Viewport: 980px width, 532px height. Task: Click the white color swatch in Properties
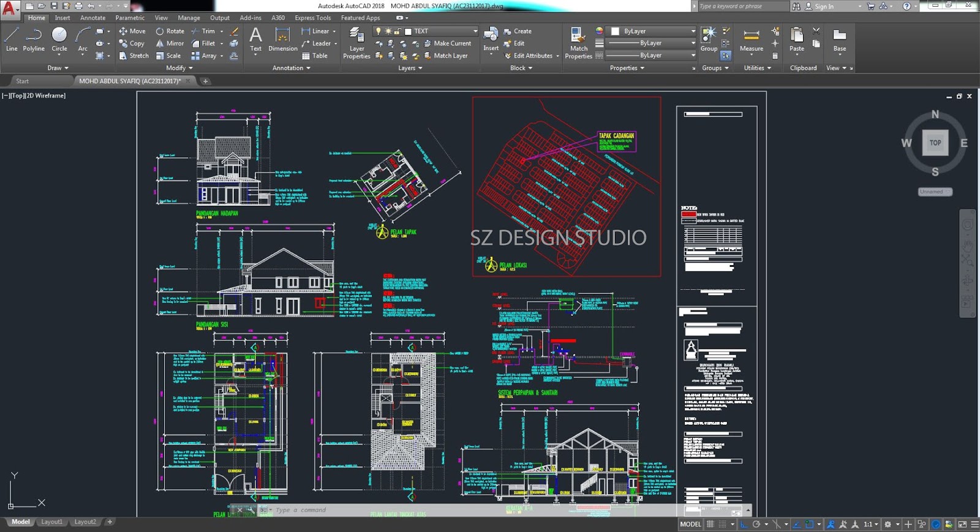coord(615,31)
